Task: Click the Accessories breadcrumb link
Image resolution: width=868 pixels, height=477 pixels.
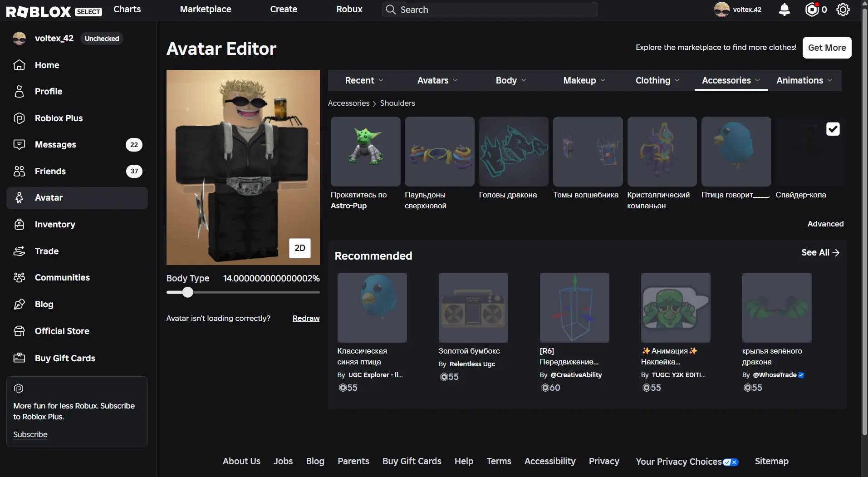Action: [348, 103]
